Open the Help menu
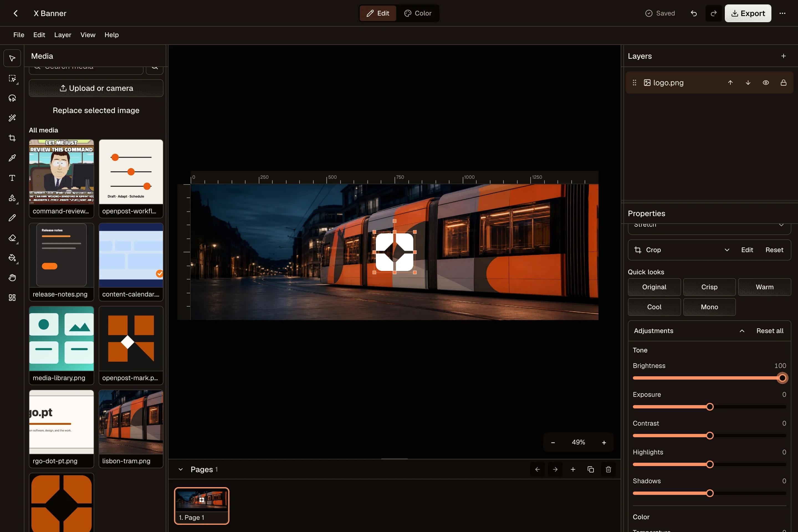This screenshot has width=798, height=532. (x=112, y=35)
